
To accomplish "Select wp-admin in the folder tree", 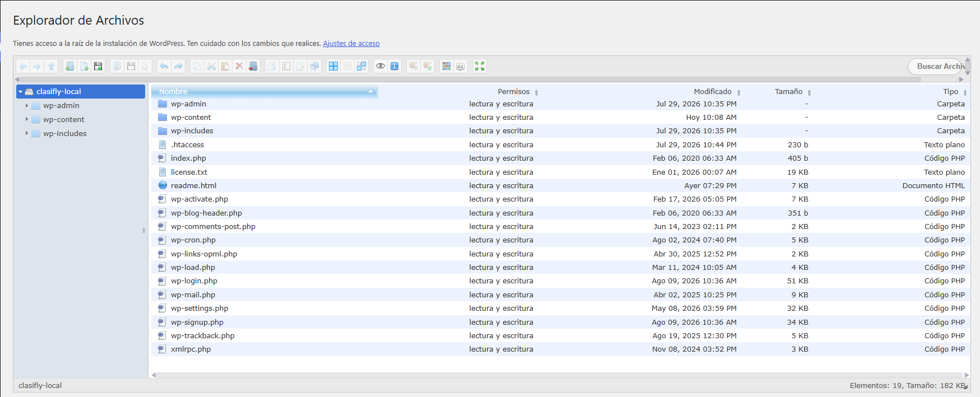I will coord(61,105).
